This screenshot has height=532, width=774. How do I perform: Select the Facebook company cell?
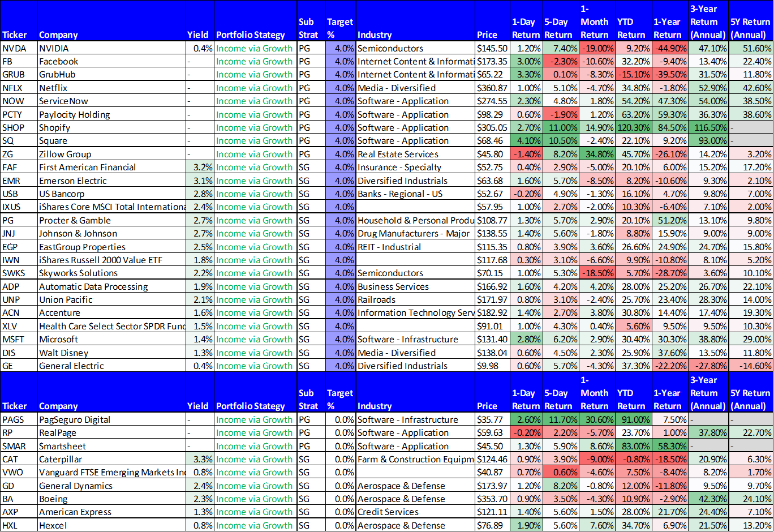111,61
